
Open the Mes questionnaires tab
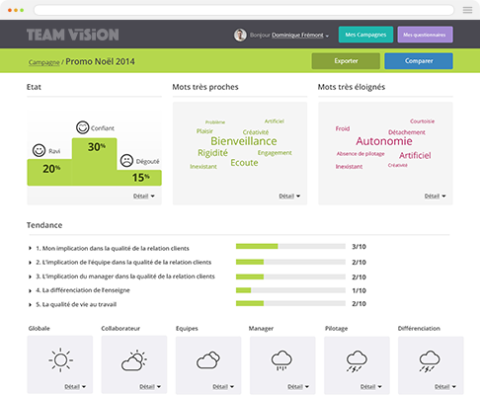pos(425,35)
